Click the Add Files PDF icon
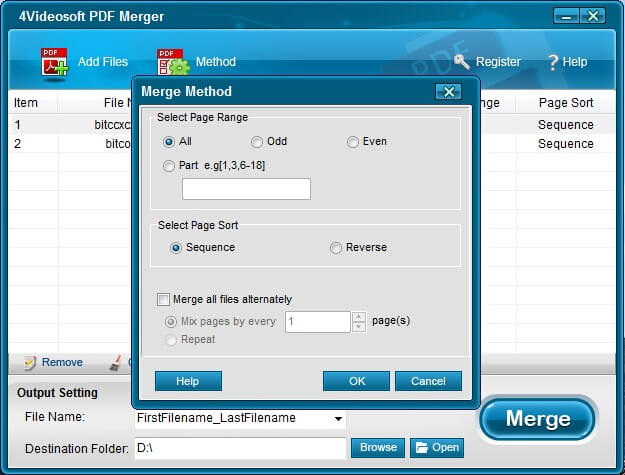The height and width of the screenshot is (475, 625). coord(55,63)
